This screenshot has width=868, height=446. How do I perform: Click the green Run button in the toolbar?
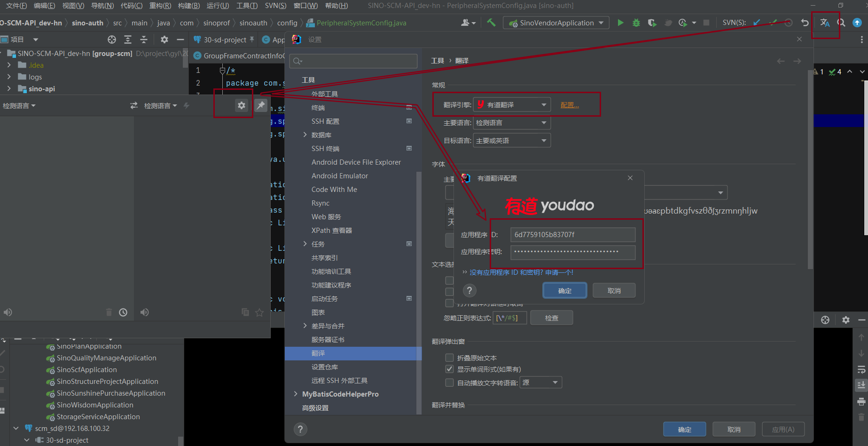pyautogui.click(x=620, y=23)
